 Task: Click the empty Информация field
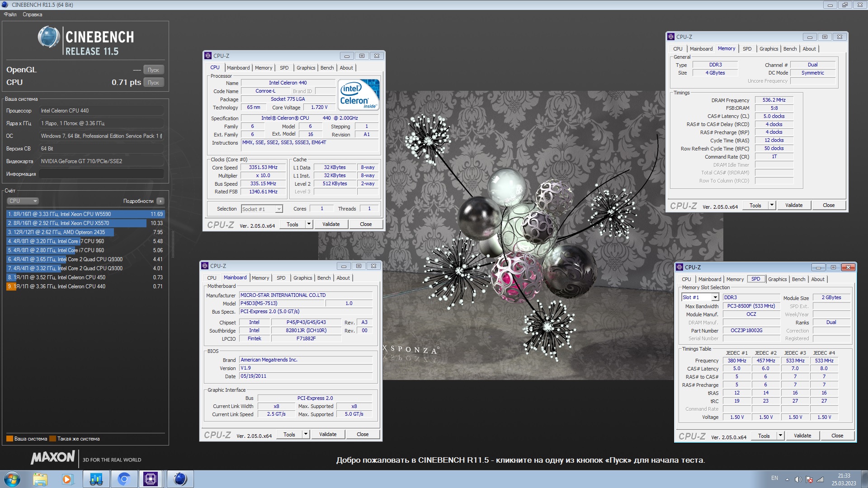[x=102, y=174]
